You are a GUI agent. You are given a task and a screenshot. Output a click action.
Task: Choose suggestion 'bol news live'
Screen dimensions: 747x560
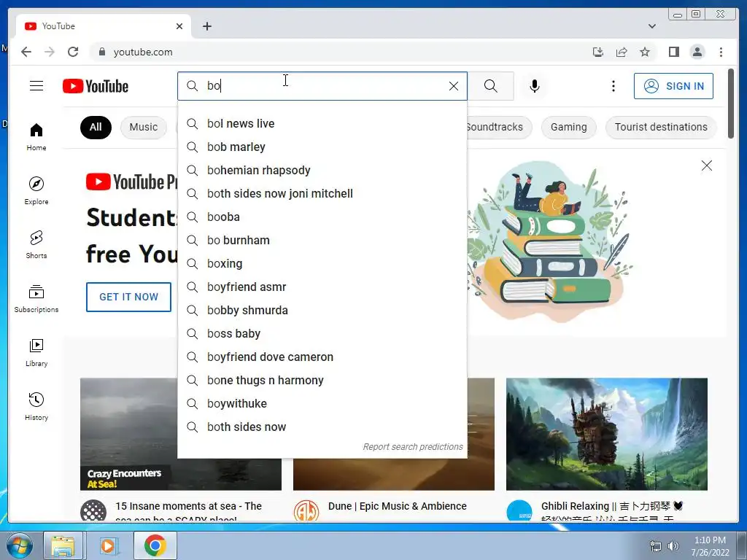coord(322,123)
